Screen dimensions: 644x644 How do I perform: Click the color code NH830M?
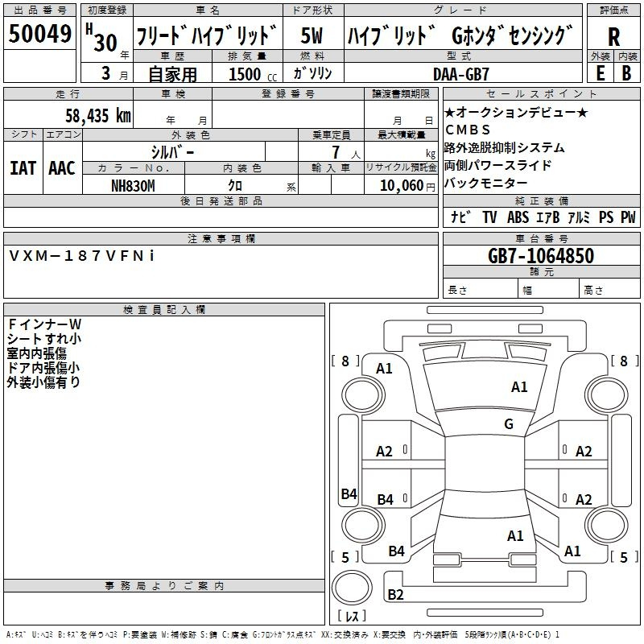click(x=133, y=186)
